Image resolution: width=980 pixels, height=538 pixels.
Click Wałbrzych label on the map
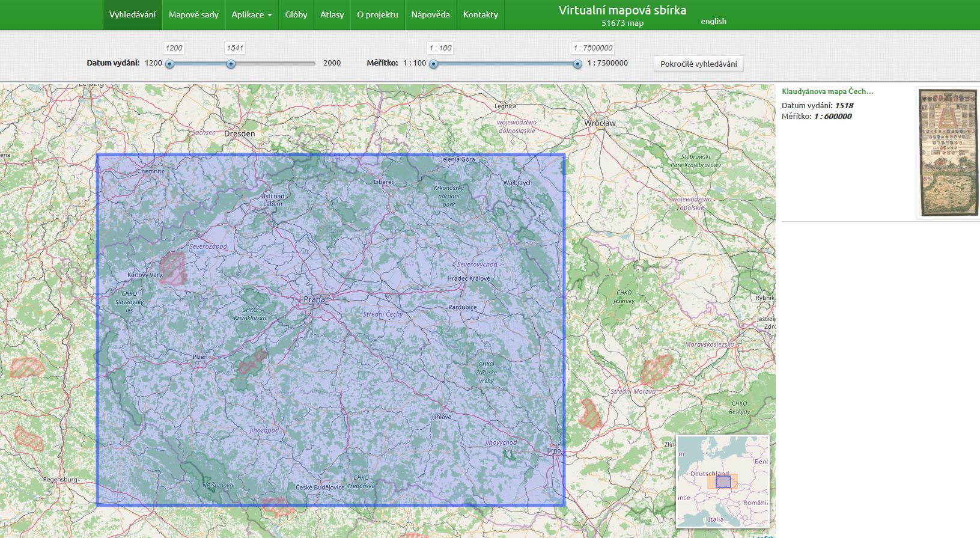click(x=518, y=183)
